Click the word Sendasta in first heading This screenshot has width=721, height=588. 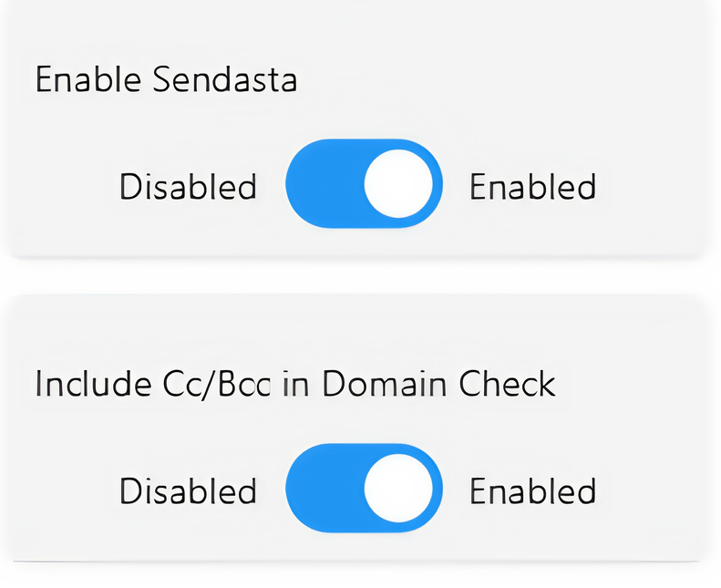click(224, 80)
